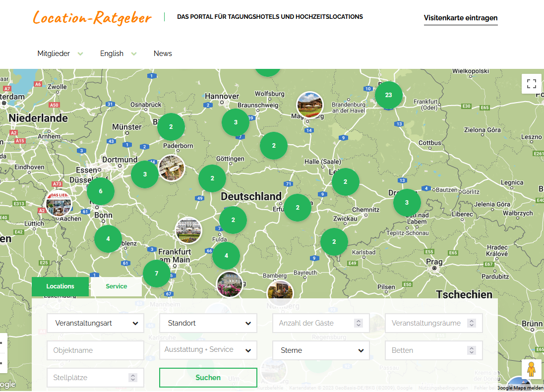Toggle fullscreen map view icon
Image resolution: width=544 pixels, height=392 pixels.
coord(531,84)
